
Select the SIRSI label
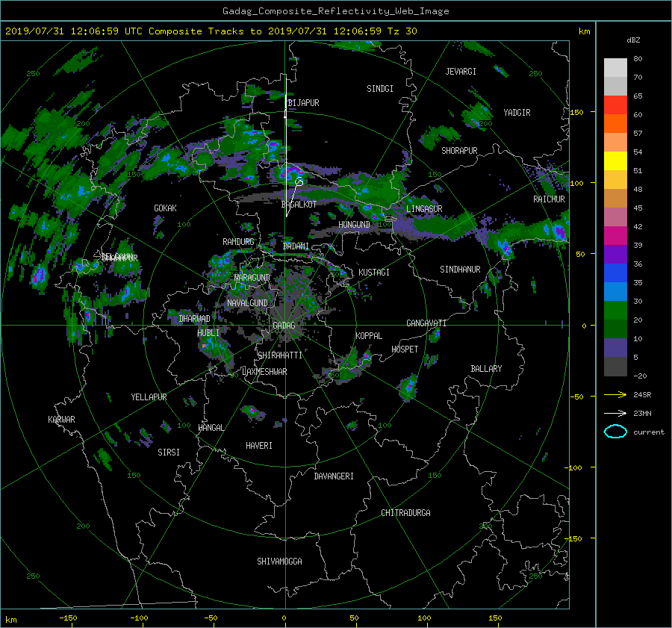click(169, 453)
